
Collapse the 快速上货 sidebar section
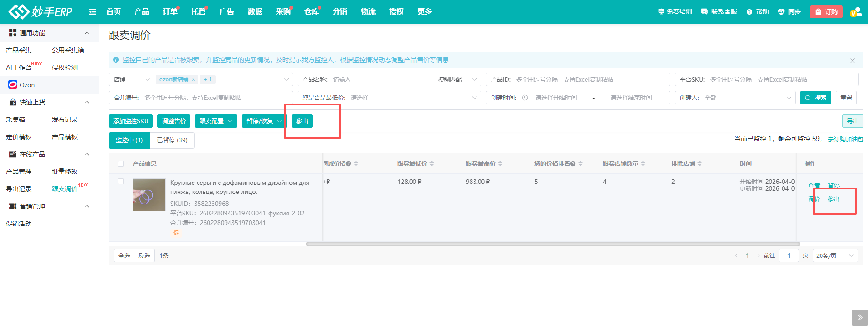(x=87, y=102)
